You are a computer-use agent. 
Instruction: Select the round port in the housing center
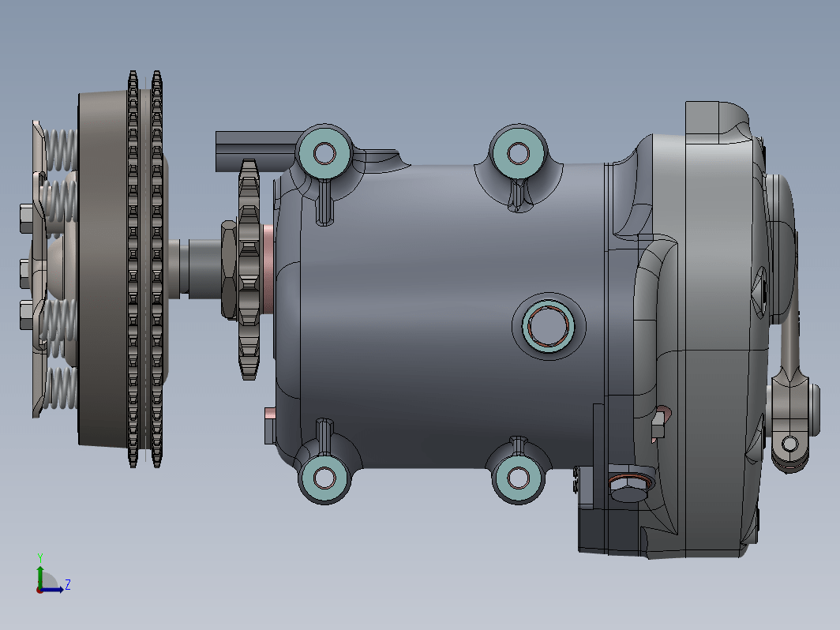(548, 326)
